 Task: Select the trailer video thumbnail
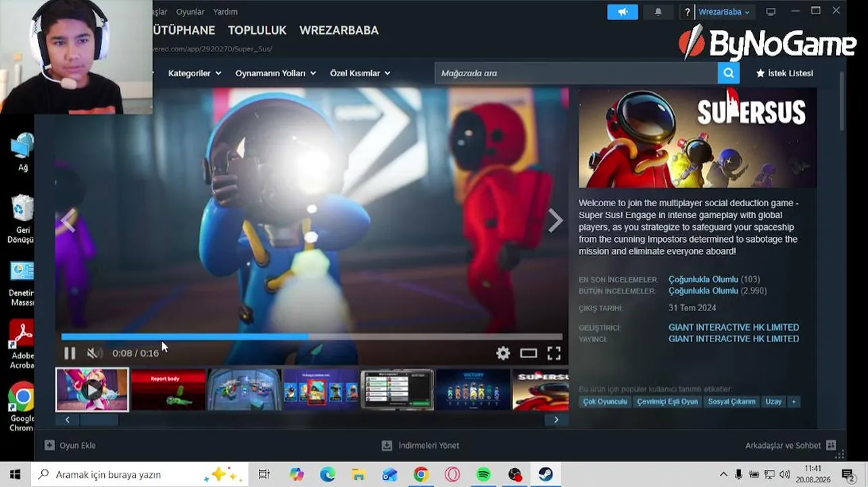92,390
